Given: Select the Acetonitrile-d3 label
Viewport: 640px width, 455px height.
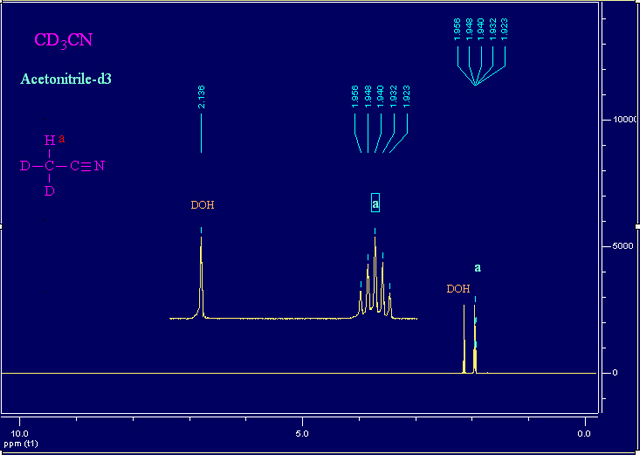Looking at the screenshot, I should (x=71, y=78).
